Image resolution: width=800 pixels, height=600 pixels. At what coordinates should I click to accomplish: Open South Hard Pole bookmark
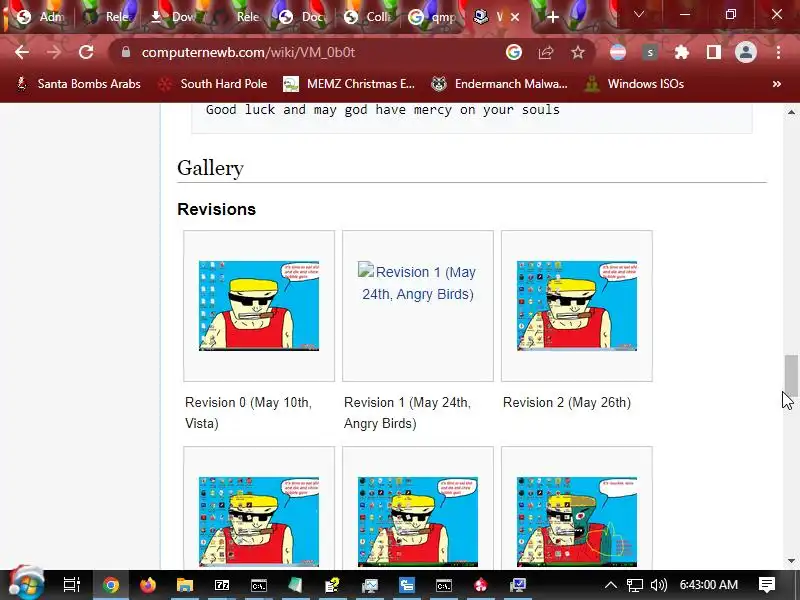coord(213,84)
